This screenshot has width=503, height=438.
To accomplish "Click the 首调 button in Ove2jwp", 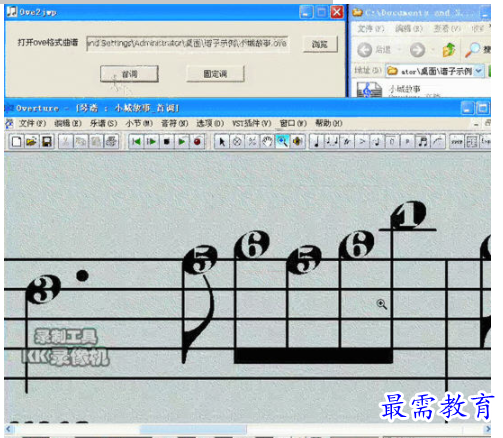I will pos(129,74).
